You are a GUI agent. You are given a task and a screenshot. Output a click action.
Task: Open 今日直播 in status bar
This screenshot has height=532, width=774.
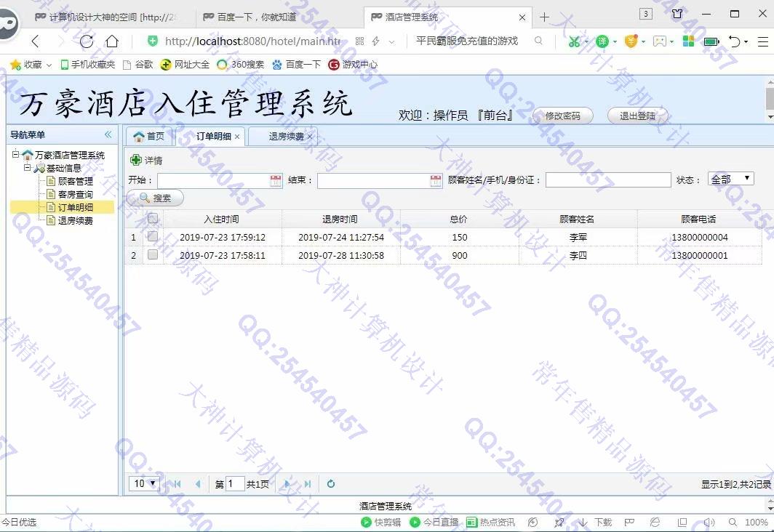coord(434,522)
